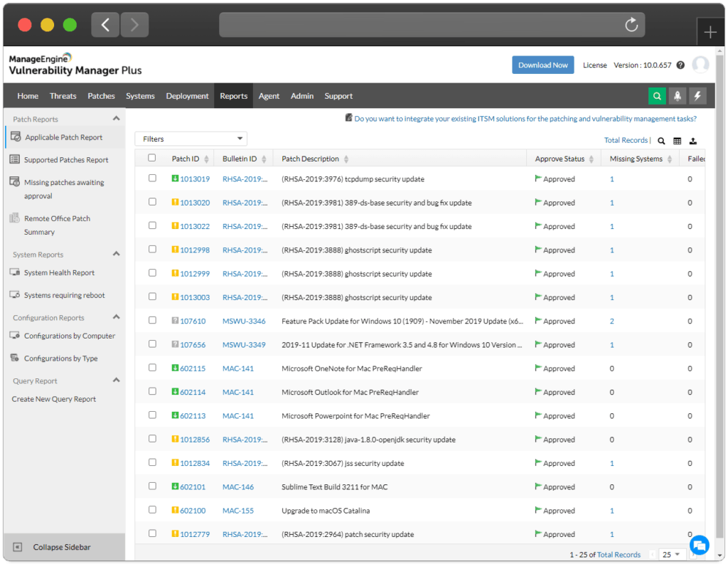The image size is (728, 564).
Task: Open the Home menu tab
Action: [x=28, y=96]
